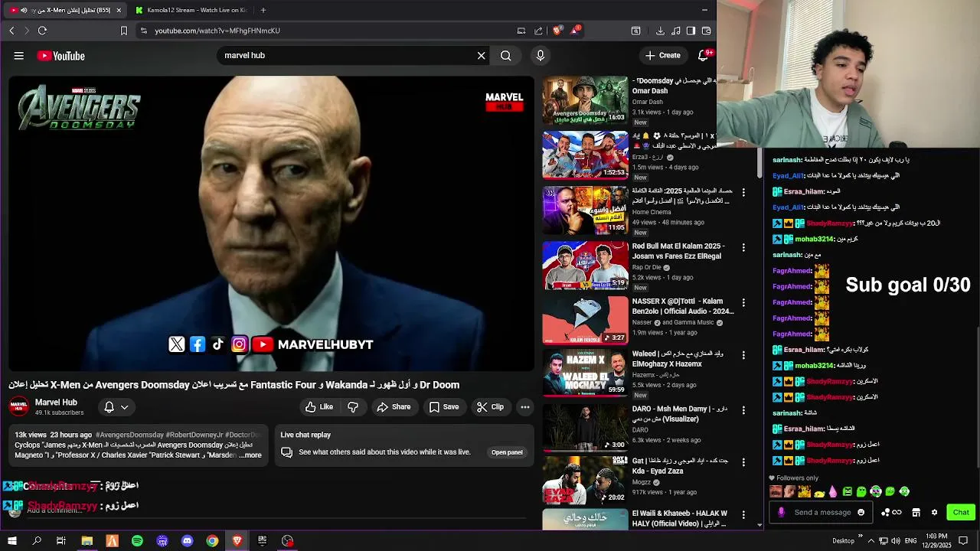Screen dimensions: 980x551
Task: Open options menu for NASSER X video
Action: pos(743,303)
